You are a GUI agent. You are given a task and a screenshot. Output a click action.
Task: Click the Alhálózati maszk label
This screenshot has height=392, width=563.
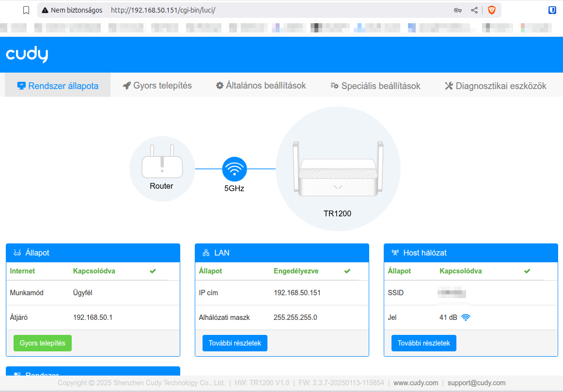click(224, 317)
